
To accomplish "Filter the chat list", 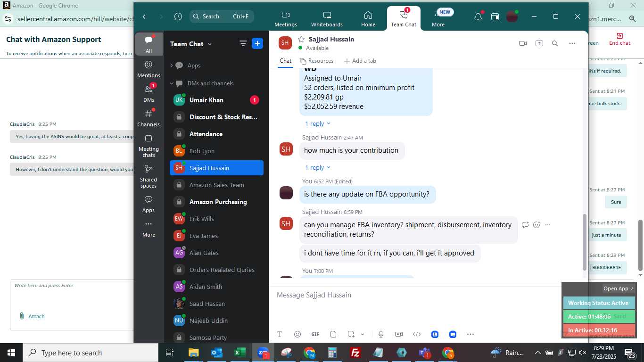I will click(243, 43).
